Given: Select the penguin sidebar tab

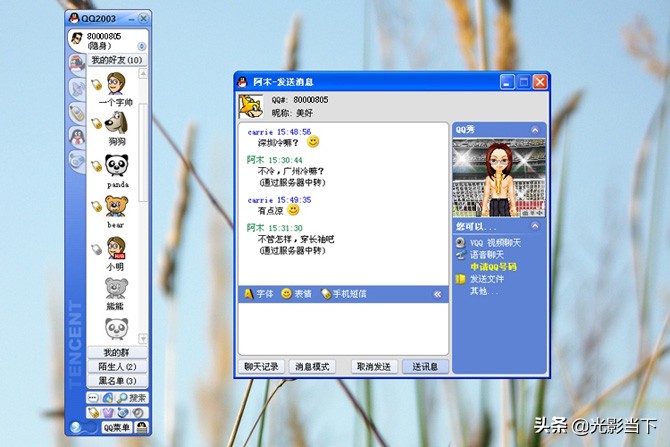Looking at the screenshot, I should tap(77, 137).
